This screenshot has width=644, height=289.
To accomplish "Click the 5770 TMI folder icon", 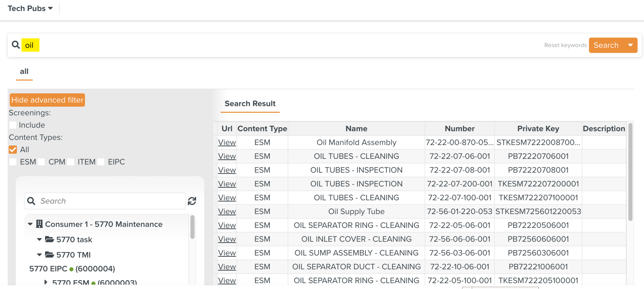I will 49,255.
